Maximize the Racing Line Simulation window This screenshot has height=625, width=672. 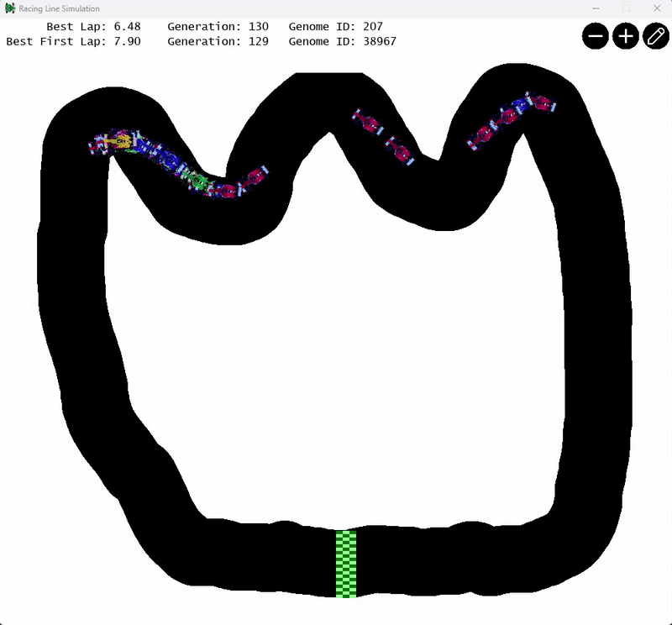point(627,8)
